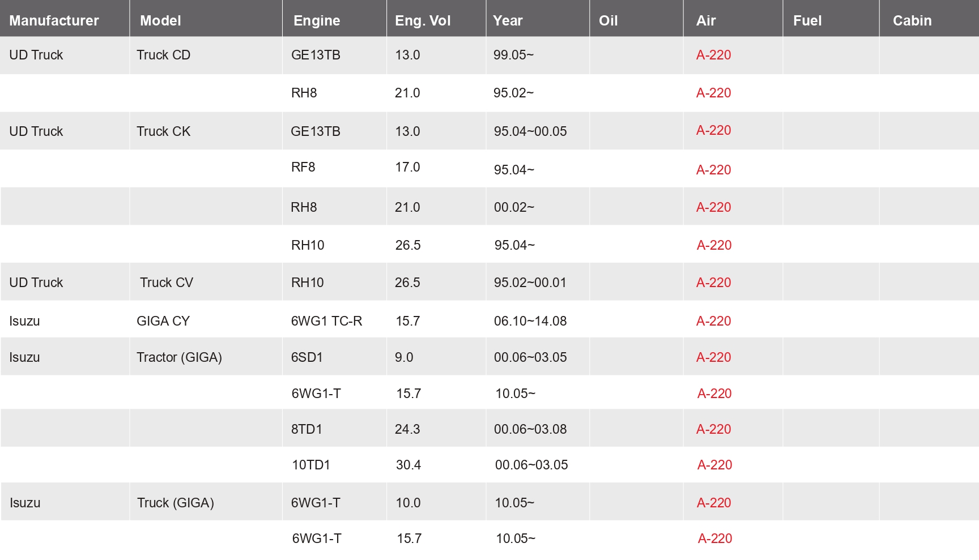
Task: Select the RF8 engine cell
Action: (x=303, y=167)
